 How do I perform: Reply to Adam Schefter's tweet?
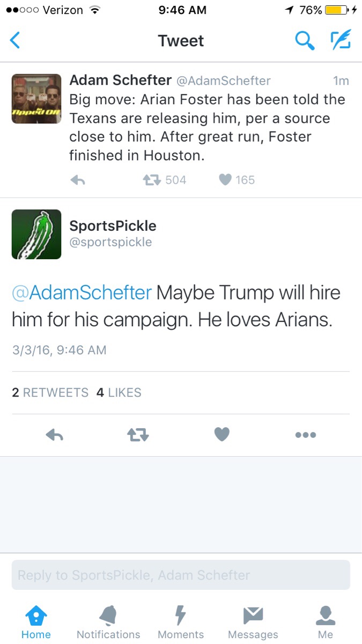78,180
